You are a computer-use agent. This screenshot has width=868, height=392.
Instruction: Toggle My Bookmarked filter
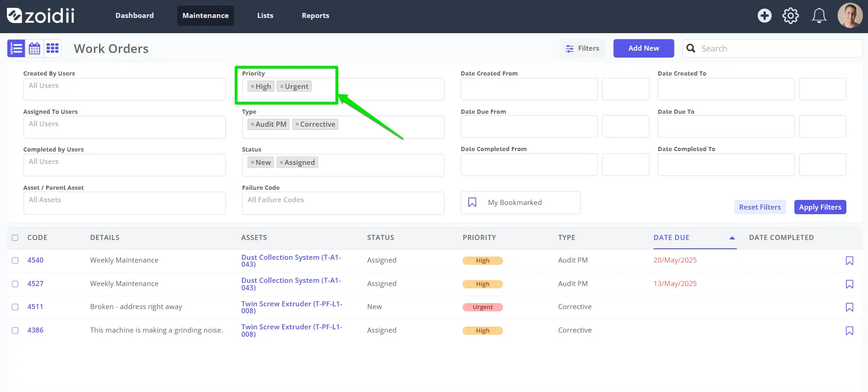(x=521, y=203)
